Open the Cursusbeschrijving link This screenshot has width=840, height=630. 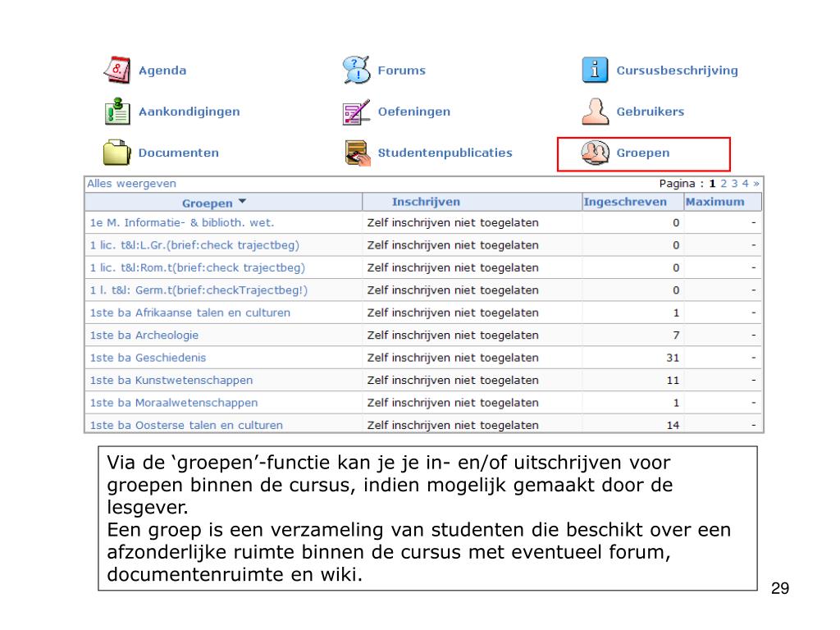click(677, 71)
